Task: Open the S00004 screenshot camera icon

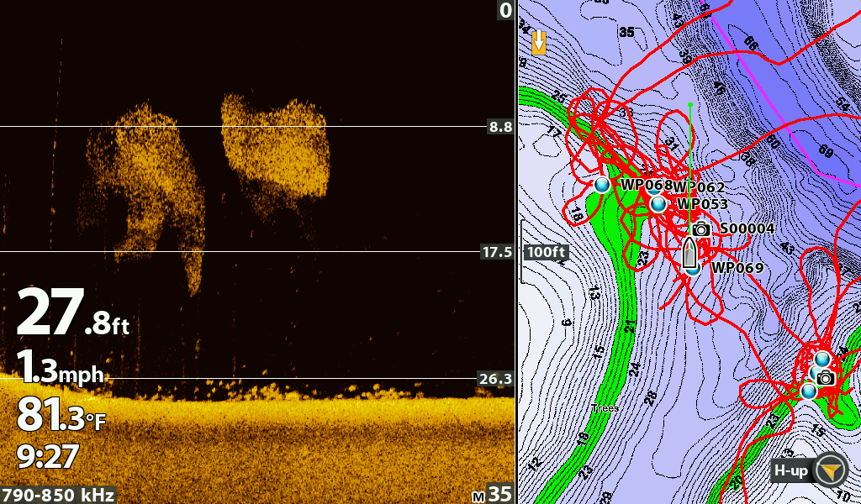Action: (700, 228)
